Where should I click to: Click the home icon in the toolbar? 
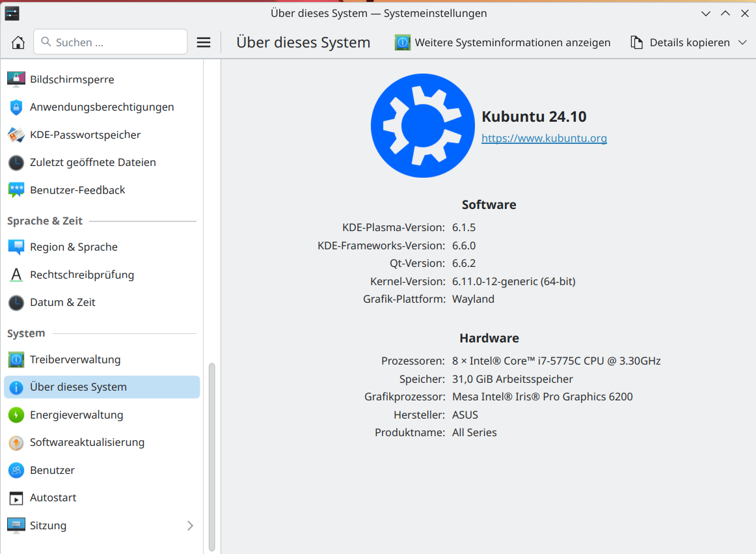18,42
